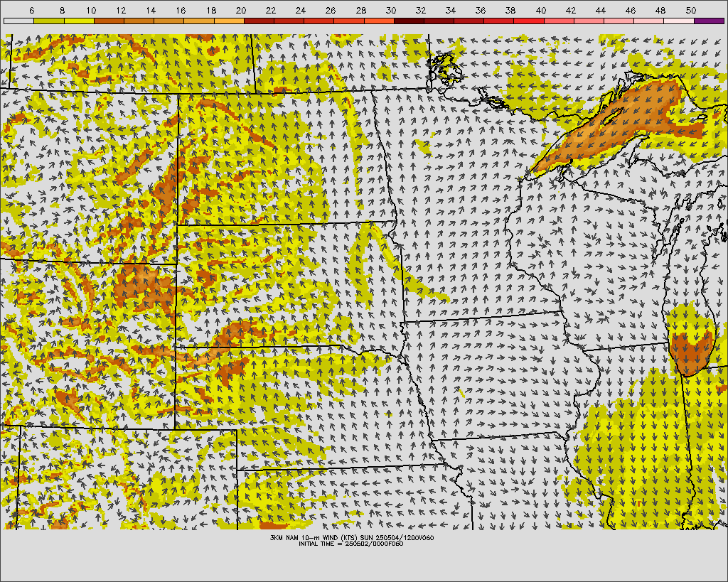Choose the 26–28 knot red-orange swatch
Screen dimensions: 728x582
tap(349, 21)
